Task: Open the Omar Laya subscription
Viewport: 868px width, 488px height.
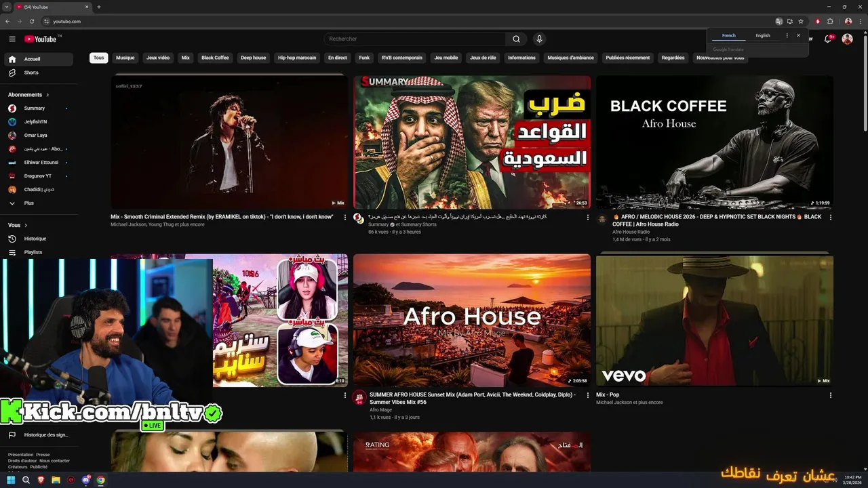Action: 39,136
